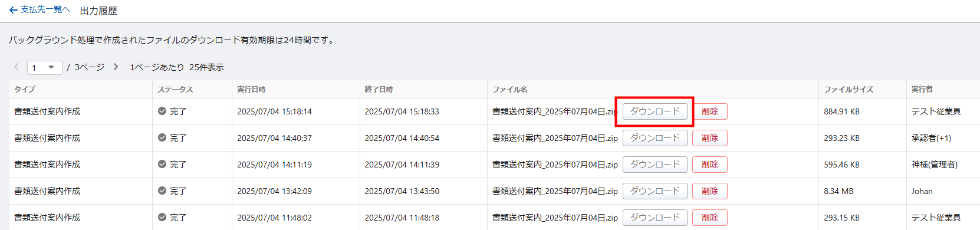Download the file run by 承認者(+1)
980x230 pixels.
pos(655,138)
